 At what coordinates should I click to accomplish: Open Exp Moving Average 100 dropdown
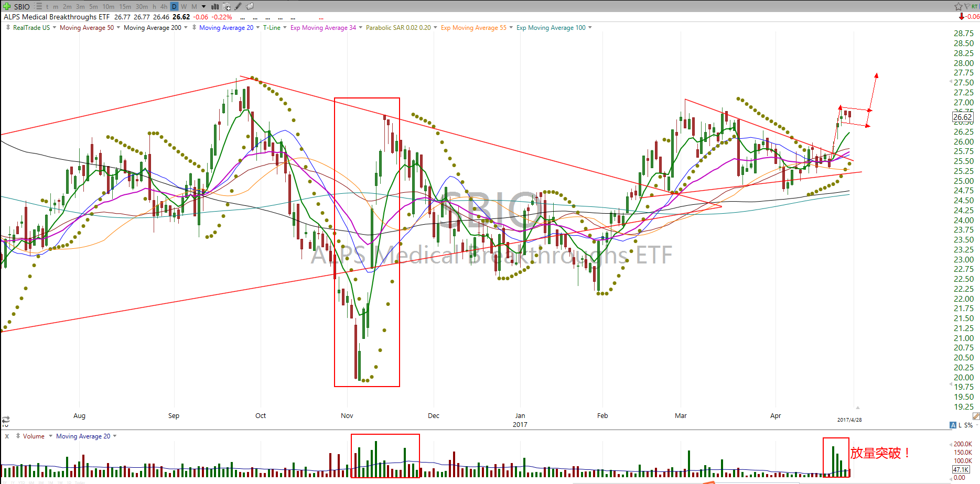coord(590,27)
